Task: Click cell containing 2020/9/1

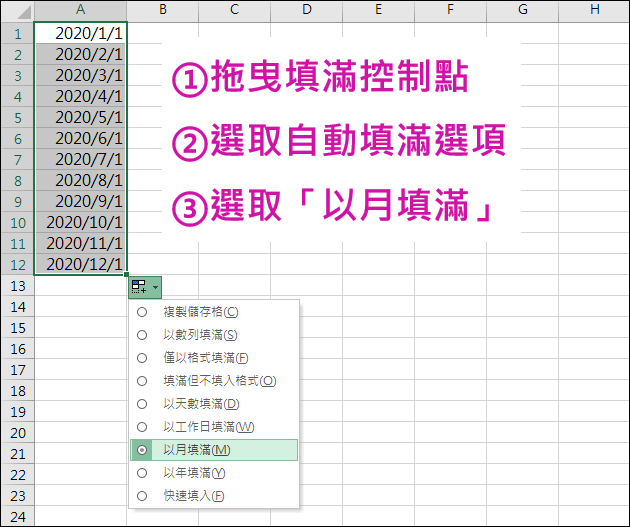Action: pyautogui.click(x=81, y=201)
